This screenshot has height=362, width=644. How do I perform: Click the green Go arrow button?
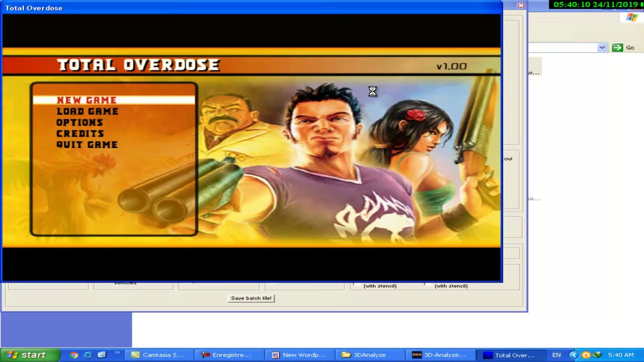617,47
